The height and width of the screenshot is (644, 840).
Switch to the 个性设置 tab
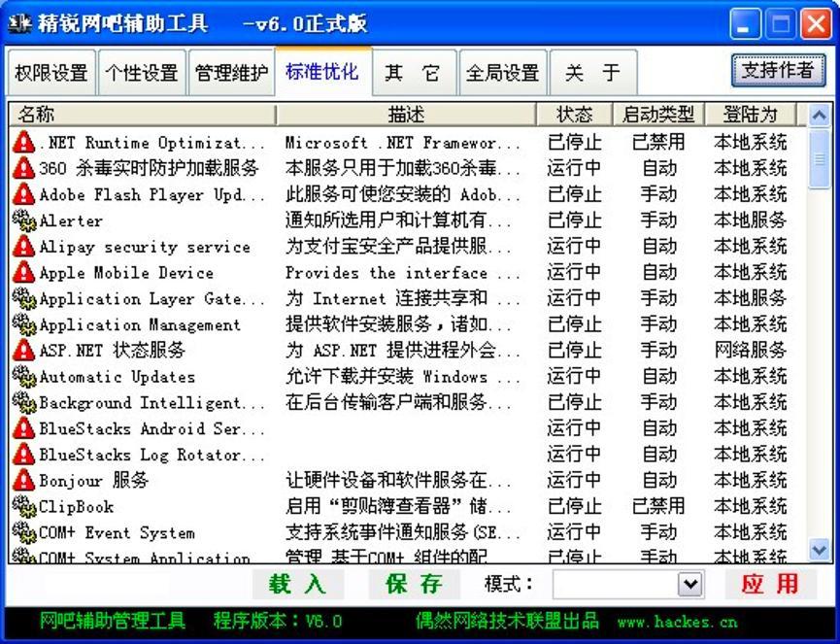(x=142, y=73)
